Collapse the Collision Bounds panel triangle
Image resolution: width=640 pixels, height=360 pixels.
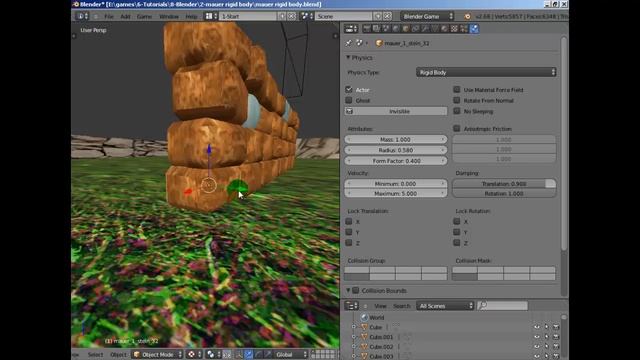click(x=348, y=290)
